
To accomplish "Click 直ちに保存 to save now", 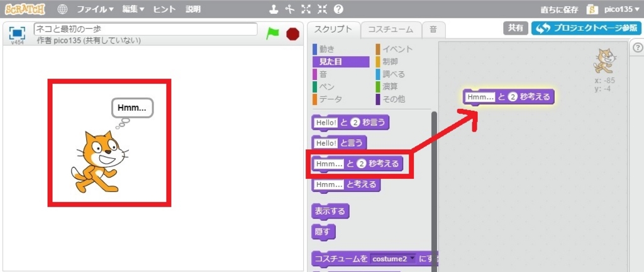I will tap(559, 9).
